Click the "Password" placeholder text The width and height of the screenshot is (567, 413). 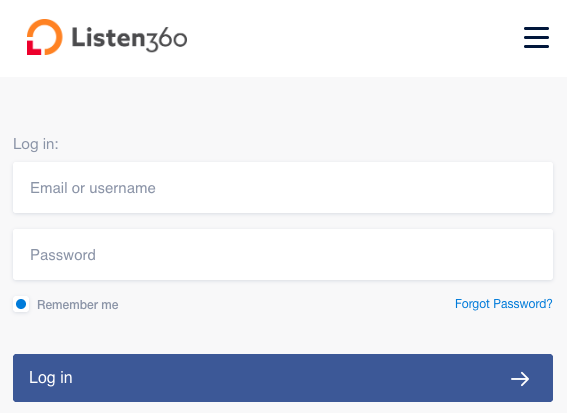point(63,255)
